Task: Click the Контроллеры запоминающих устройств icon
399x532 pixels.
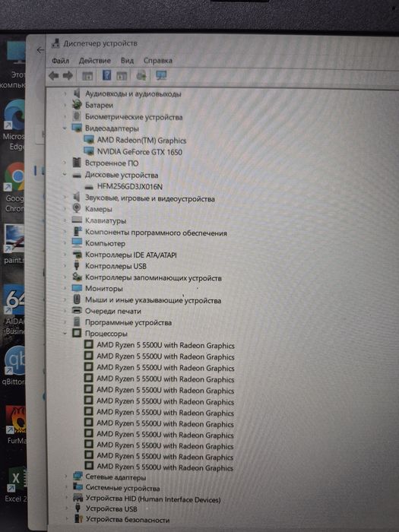Action: pos(77,277)
